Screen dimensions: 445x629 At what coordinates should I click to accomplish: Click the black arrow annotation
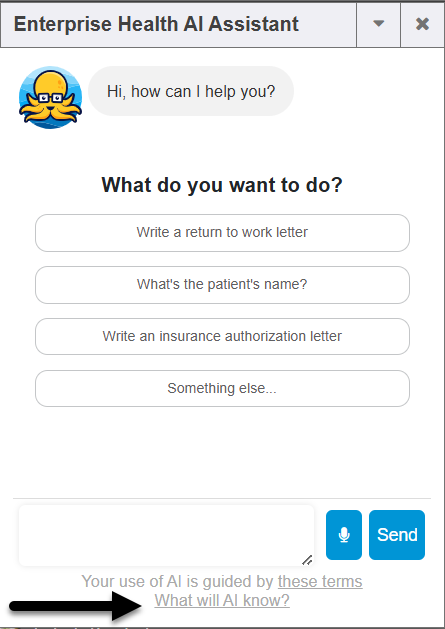(x=75, y=606)
